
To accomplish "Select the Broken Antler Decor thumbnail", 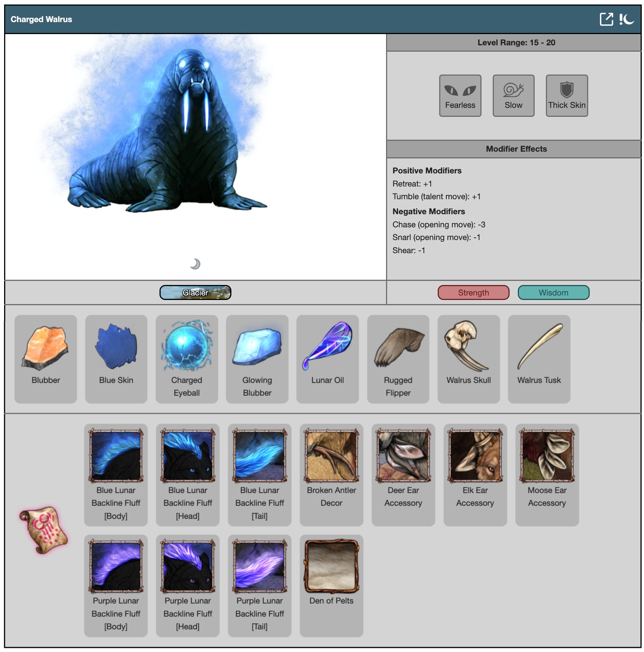I will [x=331, y=455].
